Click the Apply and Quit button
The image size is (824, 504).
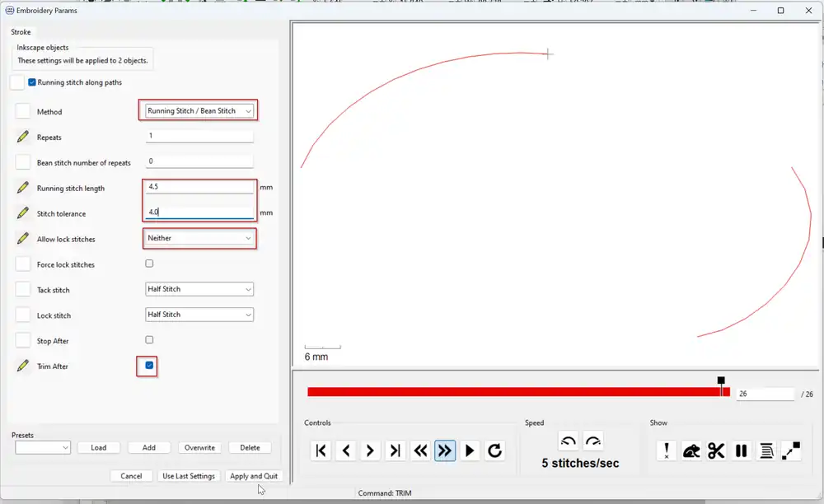[254, 476]
